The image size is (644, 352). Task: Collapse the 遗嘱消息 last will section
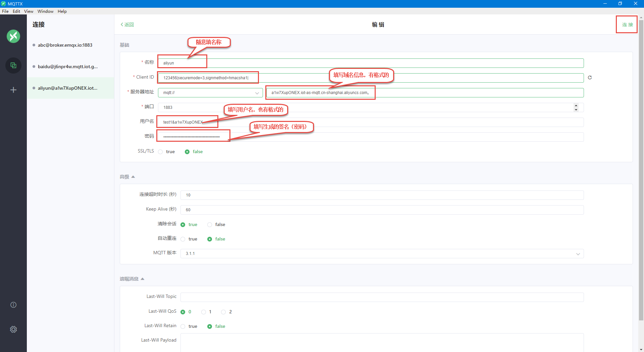132,279
